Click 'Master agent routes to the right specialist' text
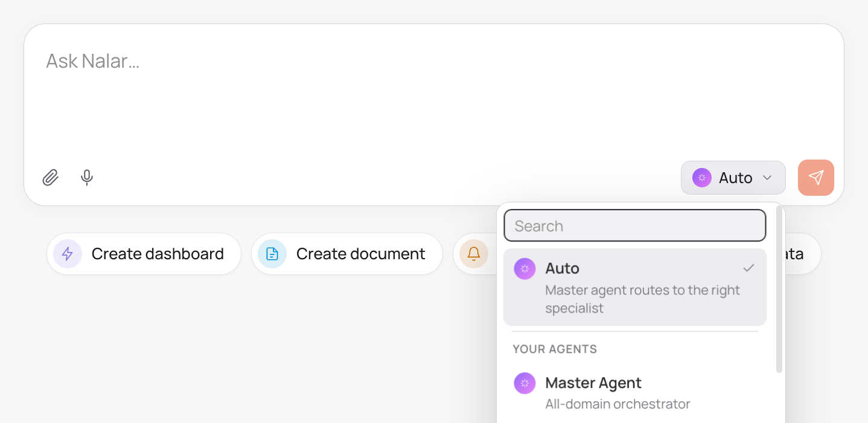This screenshot has height=423, width=868. [x=642, y=299]
